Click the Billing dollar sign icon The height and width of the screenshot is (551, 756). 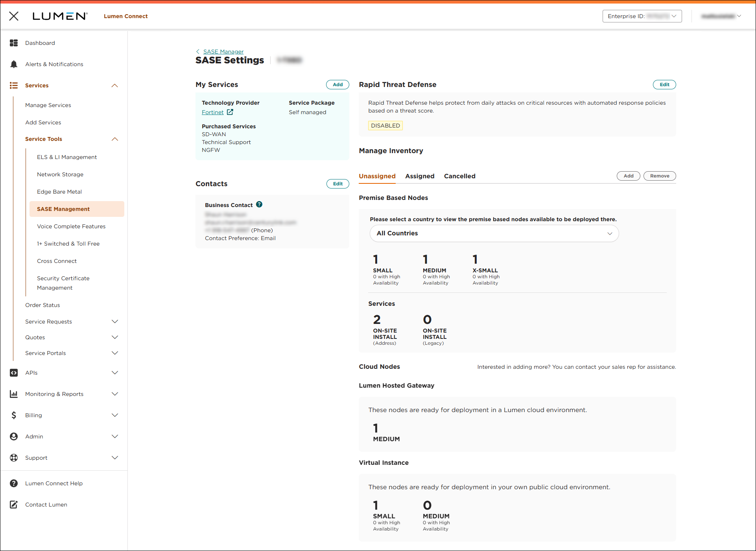tap(14, 415)
